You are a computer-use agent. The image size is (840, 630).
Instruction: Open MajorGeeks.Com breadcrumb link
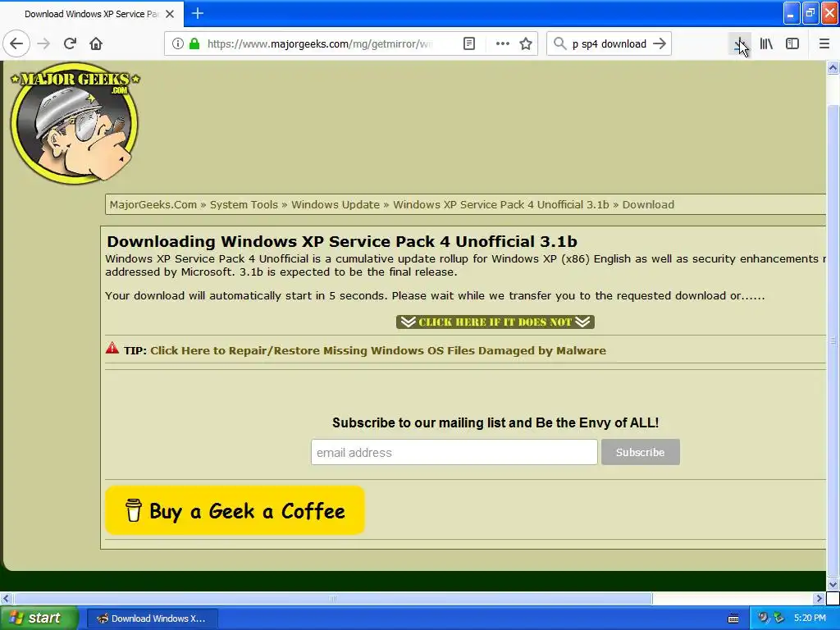click(x=153, y=204)
